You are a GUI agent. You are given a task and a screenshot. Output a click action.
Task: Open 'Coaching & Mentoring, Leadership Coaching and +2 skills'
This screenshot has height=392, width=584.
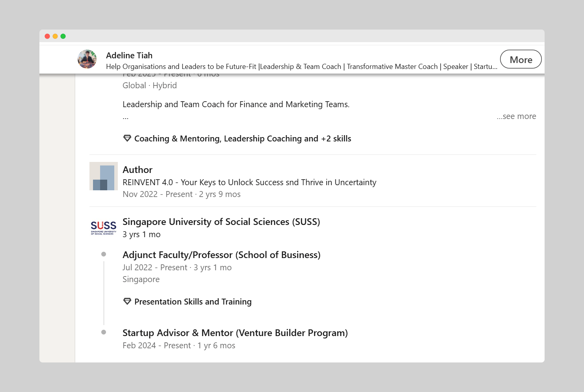[243, 139]
